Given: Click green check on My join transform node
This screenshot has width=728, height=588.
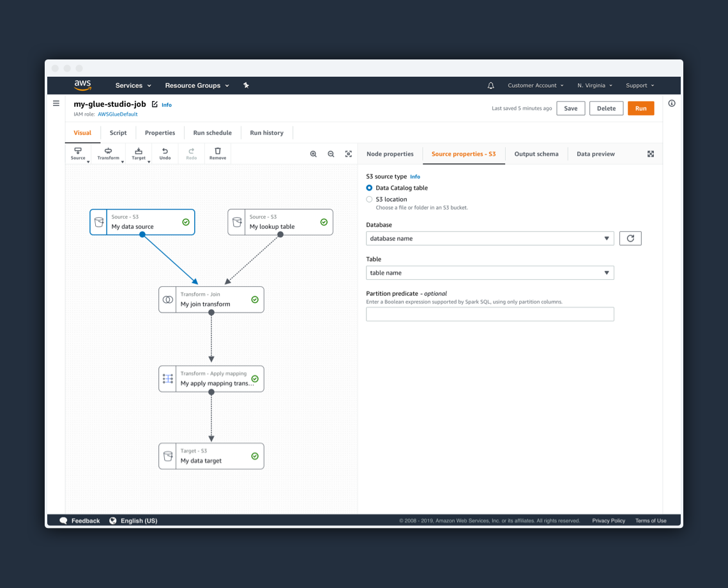Looking at the screenshot, I should 255,300.
